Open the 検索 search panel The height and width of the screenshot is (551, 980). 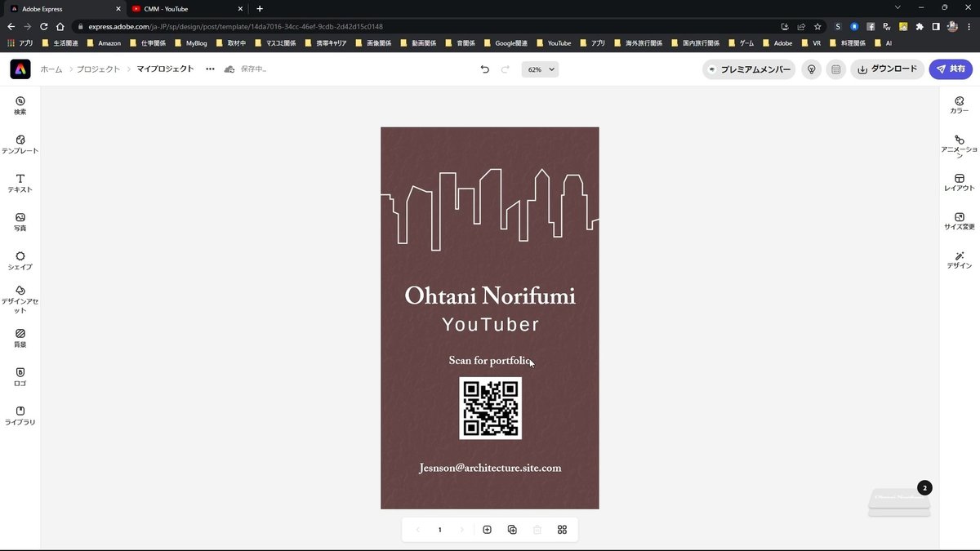(20, 104)
